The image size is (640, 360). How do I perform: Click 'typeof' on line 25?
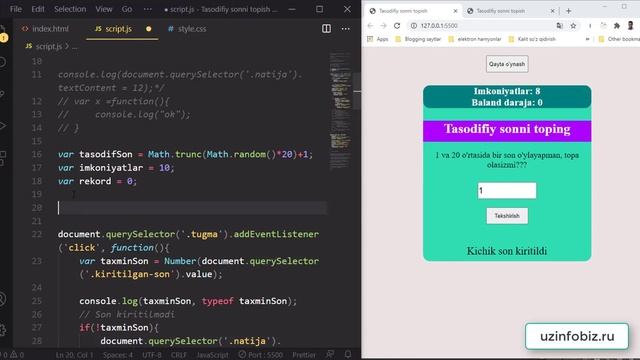pos(218,301)
